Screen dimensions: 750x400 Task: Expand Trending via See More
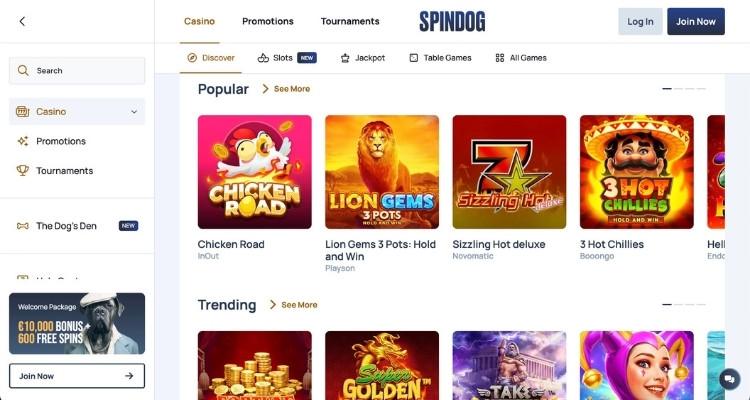294,305
